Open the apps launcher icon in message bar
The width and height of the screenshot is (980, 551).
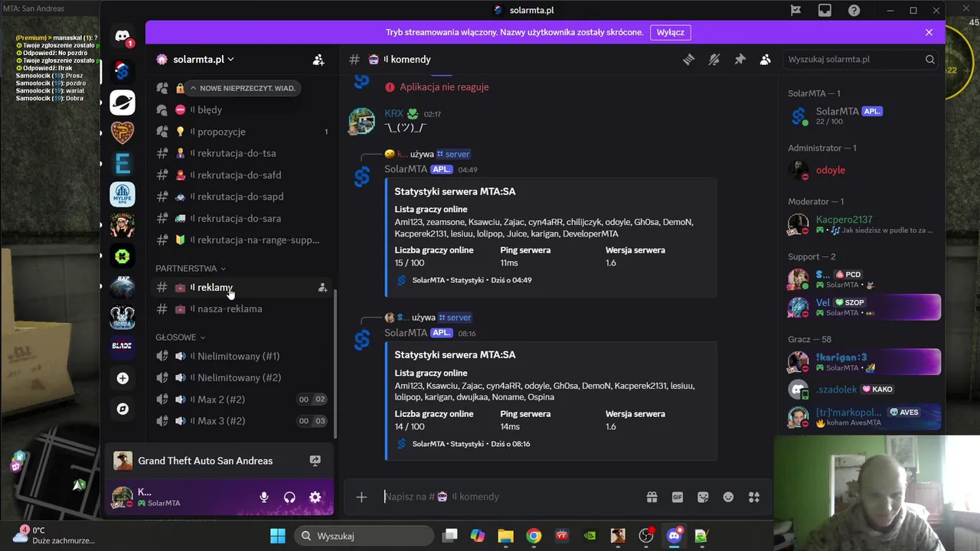(x=754, y=497)
